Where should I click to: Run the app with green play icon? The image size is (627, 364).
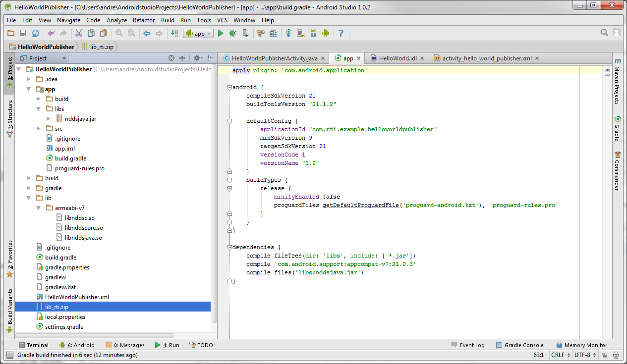pos(221,33)
